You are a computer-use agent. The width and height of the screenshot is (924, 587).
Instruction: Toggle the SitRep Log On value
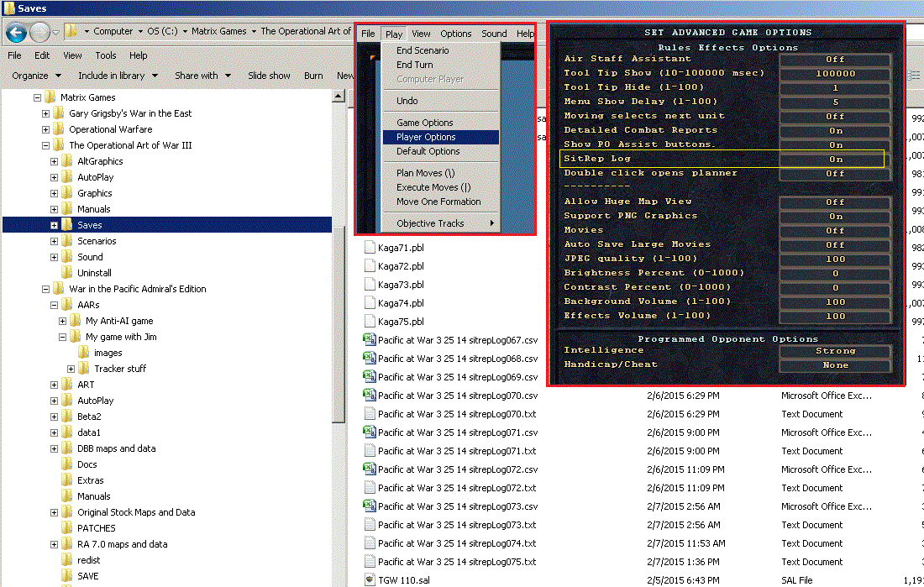coord(834,159)
